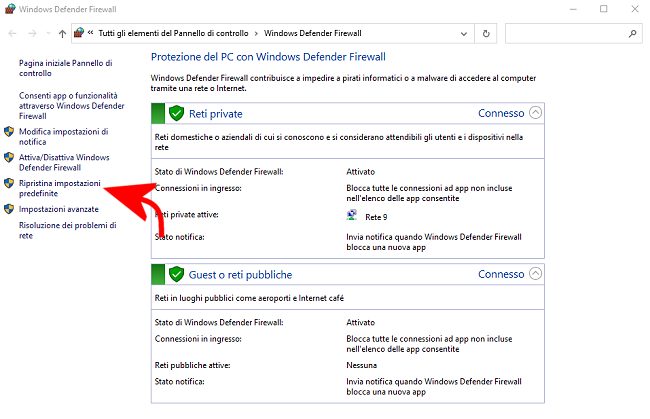650x419 pixels.
Task: Open Impostazioni avanzate
Action: coord(58,209)
